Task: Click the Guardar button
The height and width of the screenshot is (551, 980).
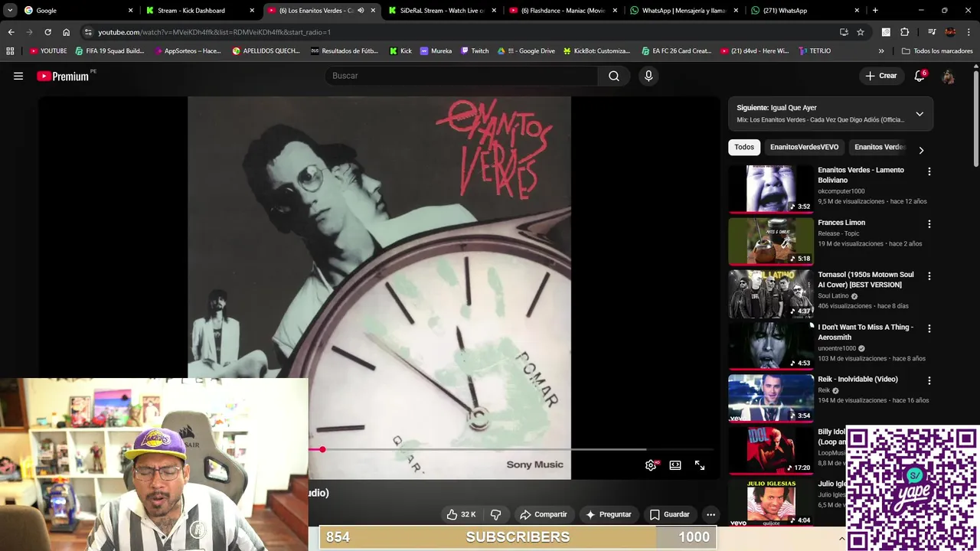Action: click(669, 514)
